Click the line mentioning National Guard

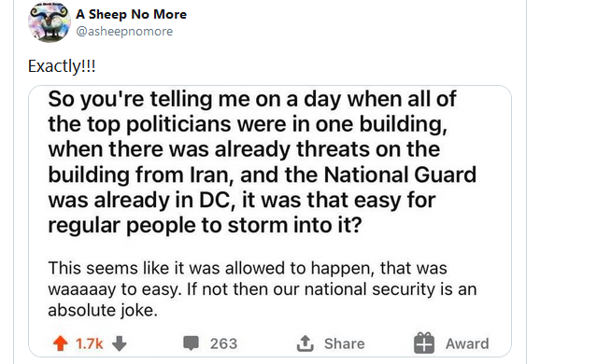(x=262, y=175)
